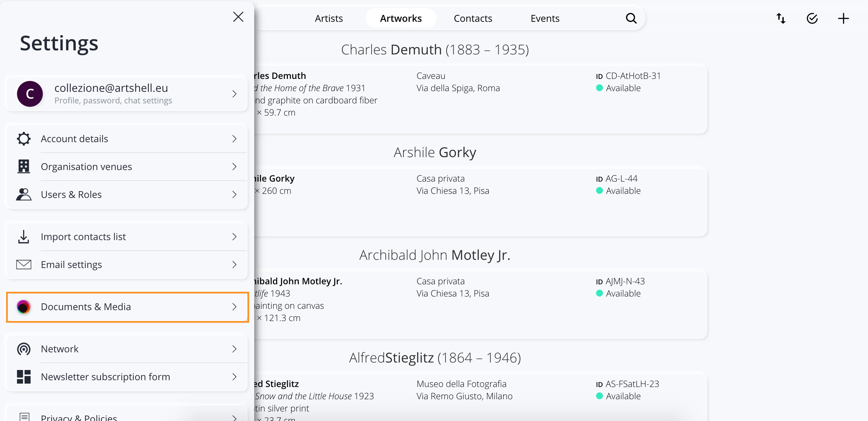Click the Privacy & Policies document icon
The height and width of the screenshot is (421, 868).
pos(24,417)
